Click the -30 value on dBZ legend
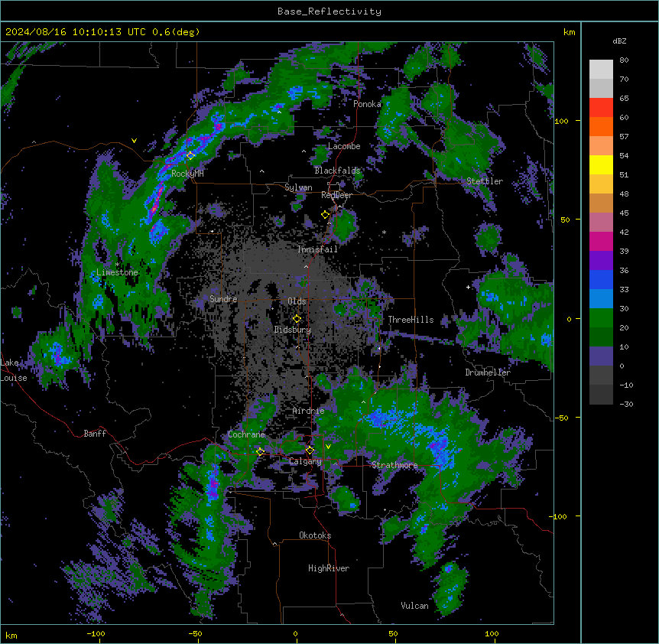The width and height of the screenshot is (659, 644). [x=626, y=405]
